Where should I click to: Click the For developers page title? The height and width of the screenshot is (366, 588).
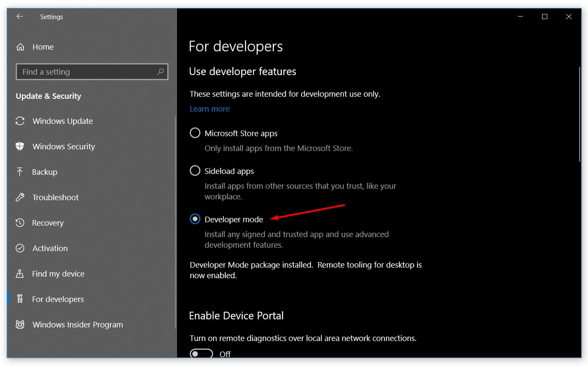tap(236, 46)
